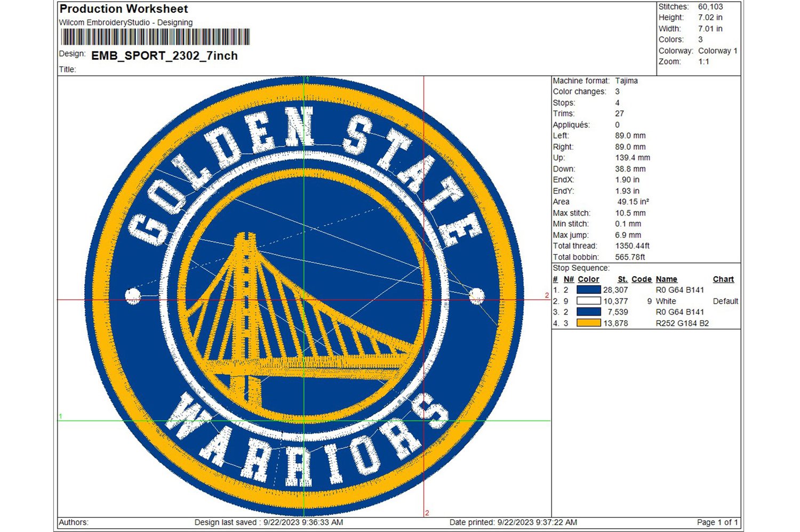
Task: Click the Colorway value 'Colorway 1'
Action: (718, 51)
